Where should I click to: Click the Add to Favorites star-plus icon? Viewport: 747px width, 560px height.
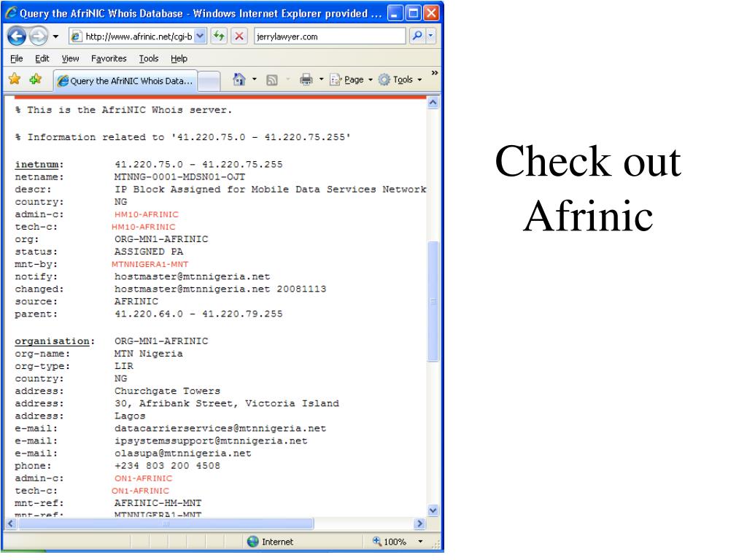click(36, 79)
